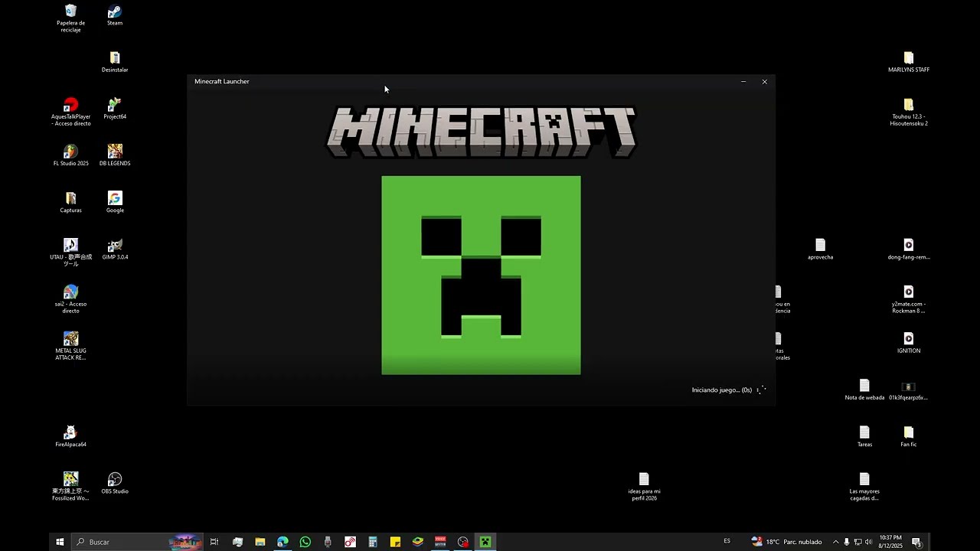980x551 pixels.
Task: Select the Desinstalar desktop icon
Action: click(x=115, y=62)
